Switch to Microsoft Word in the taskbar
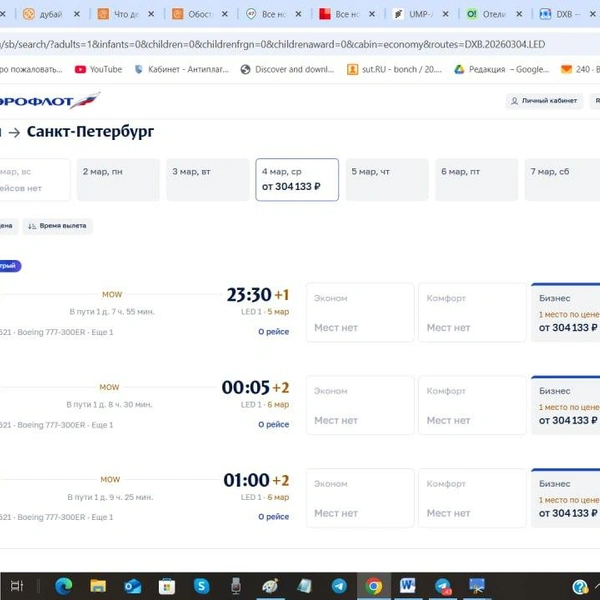The height and width of the screenshot is (600, 600). tap(408, 586)
